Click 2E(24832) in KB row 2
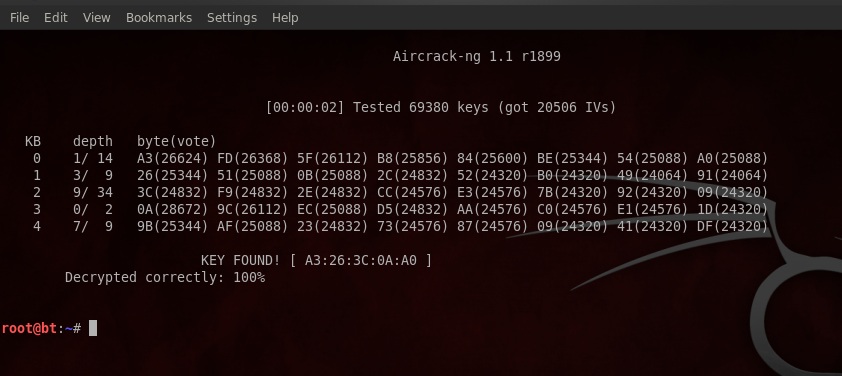The image size is (842, 376). 333,192
